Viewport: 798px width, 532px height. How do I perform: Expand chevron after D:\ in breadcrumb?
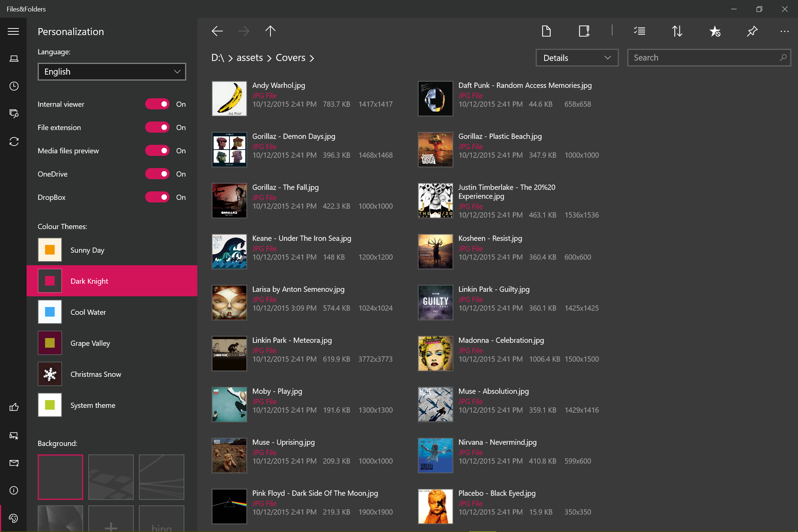231,58
